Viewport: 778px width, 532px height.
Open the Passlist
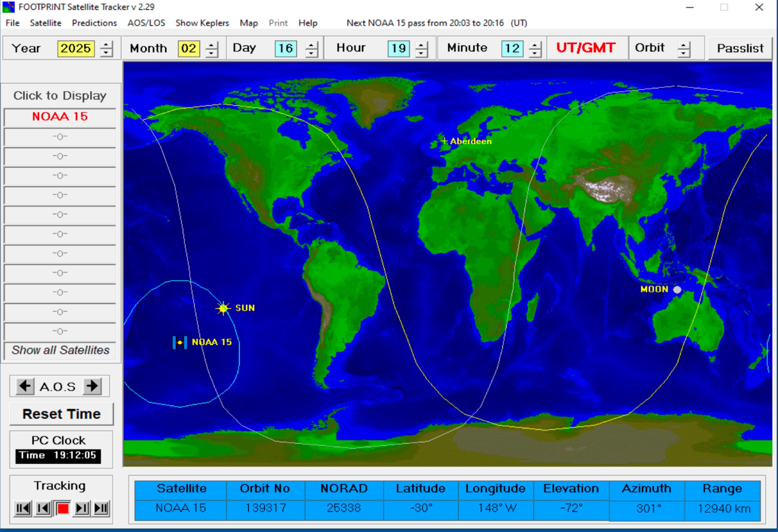coord(740,48)
